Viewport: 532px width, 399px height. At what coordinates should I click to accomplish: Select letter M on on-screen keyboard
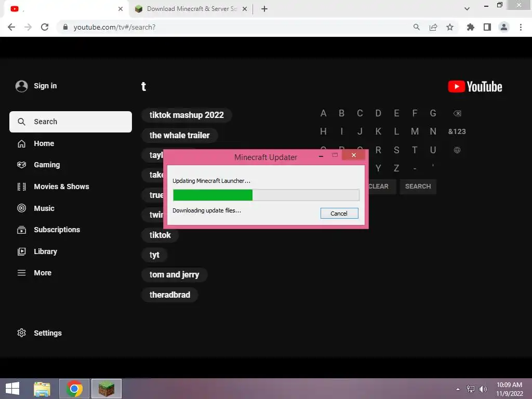pyautogui.click(x=415, y=131)
